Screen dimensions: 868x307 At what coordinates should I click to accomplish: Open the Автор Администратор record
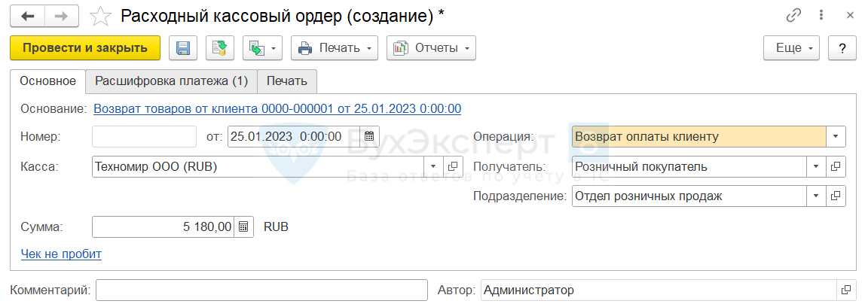coord(846,290)
